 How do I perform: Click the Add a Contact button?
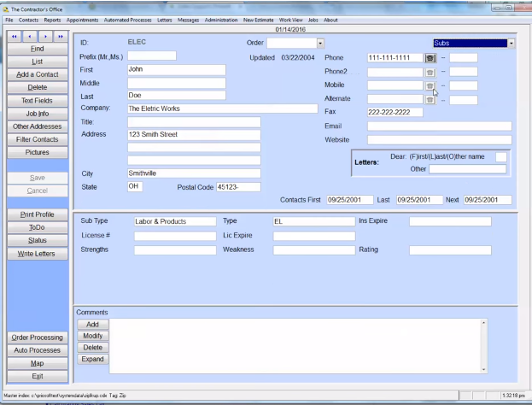tap(38, 74)
